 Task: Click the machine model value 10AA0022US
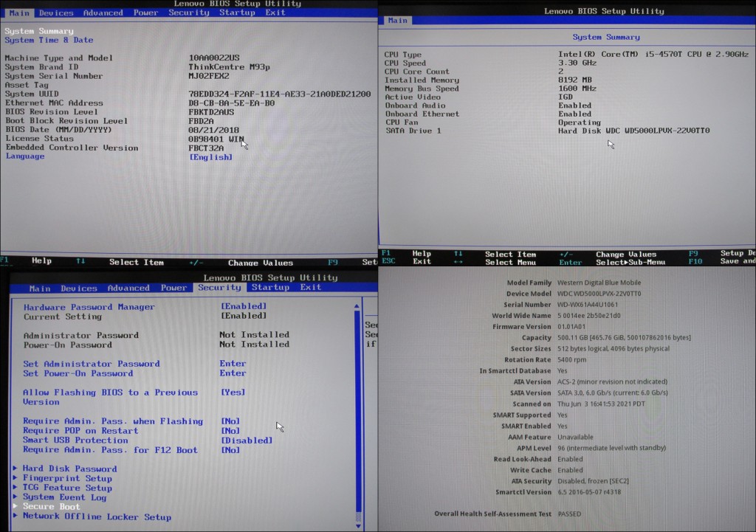click(x=214, y=58)
